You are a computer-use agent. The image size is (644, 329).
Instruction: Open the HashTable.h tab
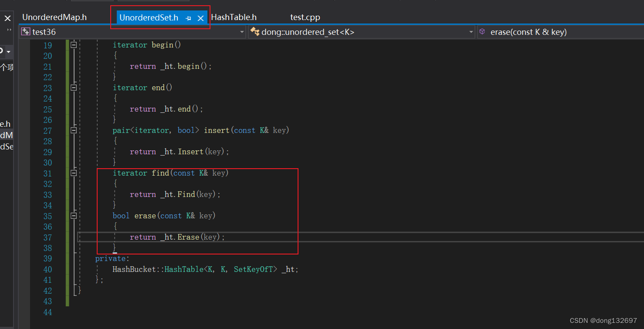click(x=234, y=17)
